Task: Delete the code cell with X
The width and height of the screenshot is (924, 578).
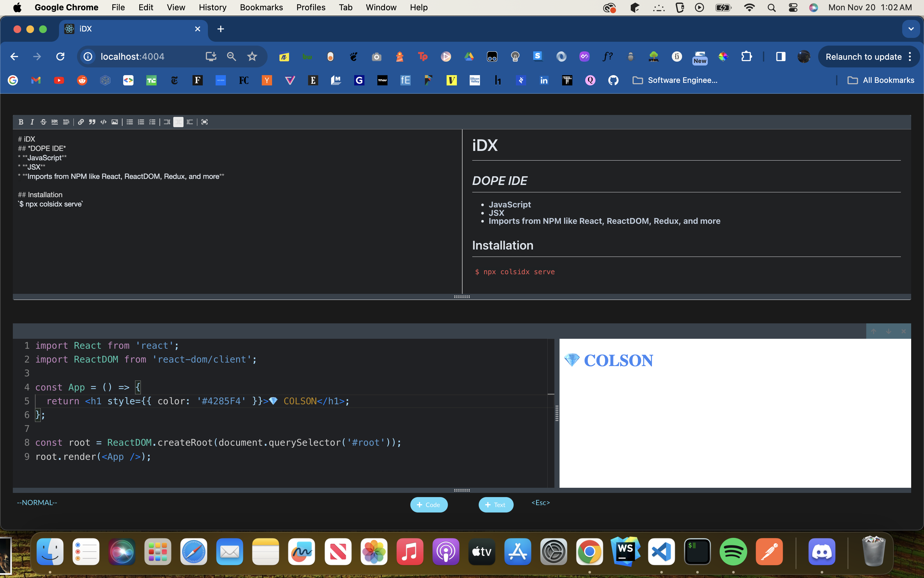Action: 903,331
